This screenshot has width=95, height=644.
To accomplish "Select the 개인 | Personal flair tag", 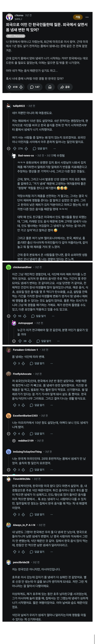I will pos(15,36).
